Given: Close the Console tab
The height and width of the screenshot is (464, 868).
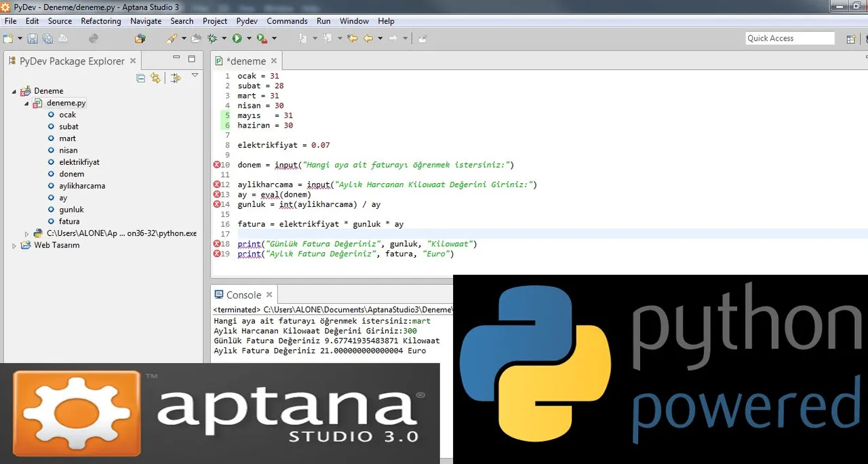Looking at the screenshot, I should (x=269, y=294).
